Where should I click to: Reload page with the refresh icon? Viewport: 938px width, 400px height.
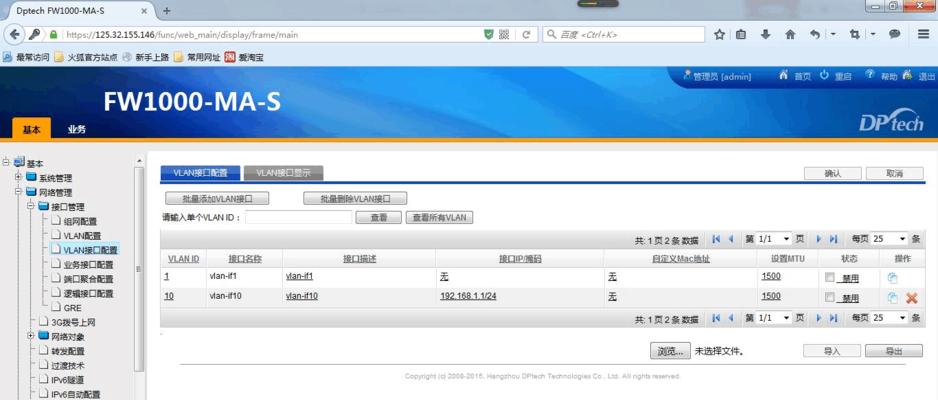coord(526,35)
